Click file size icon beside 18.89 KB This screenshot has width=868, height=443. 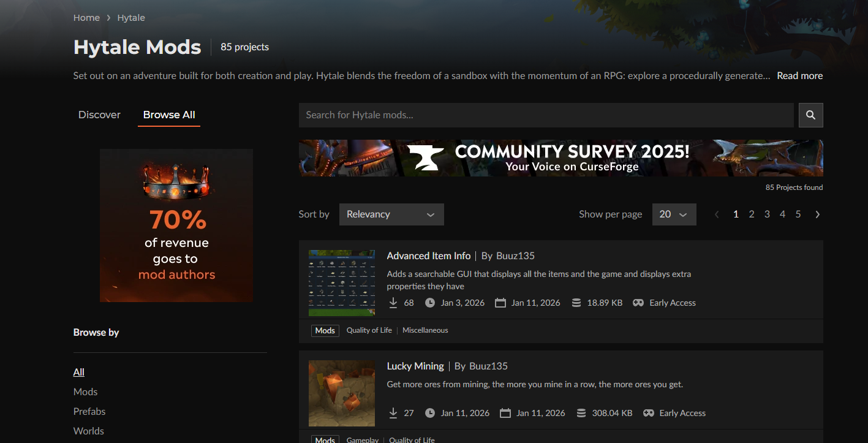pyautogui.click(x=576, y=303)
